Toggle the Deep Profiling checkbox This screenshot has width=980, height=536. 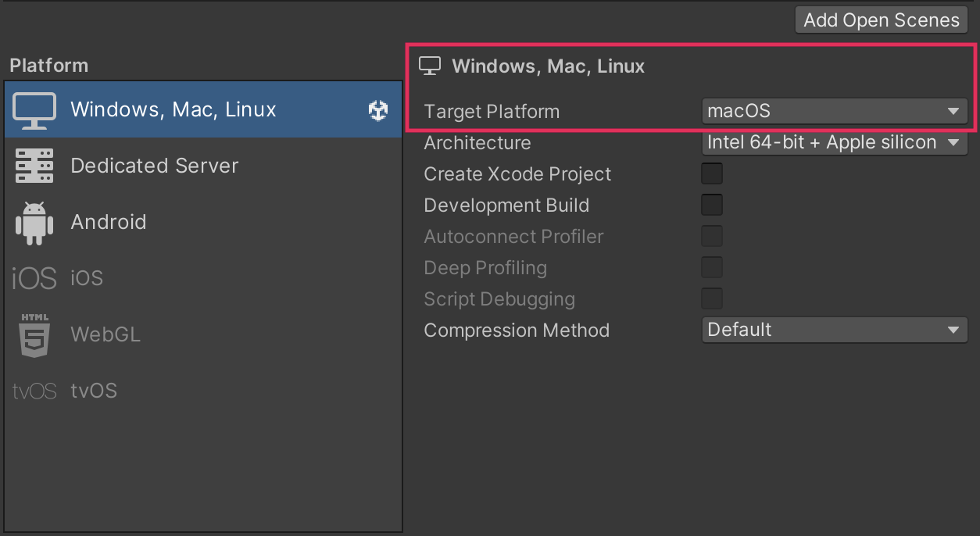(x=712, y=267)
